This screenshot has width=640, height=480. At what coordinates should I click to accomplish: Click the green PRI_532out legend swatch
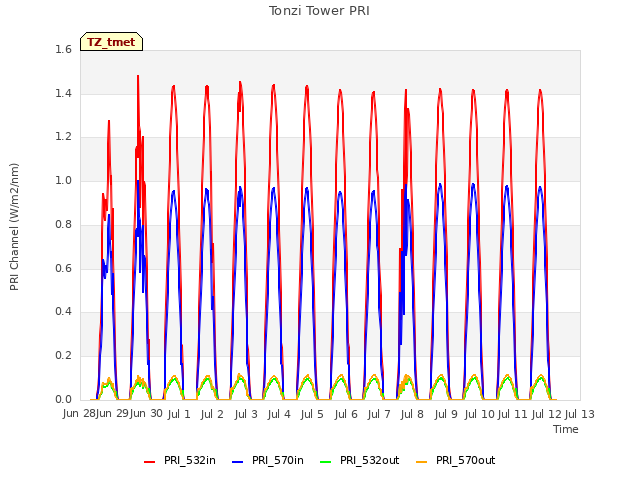326,461
